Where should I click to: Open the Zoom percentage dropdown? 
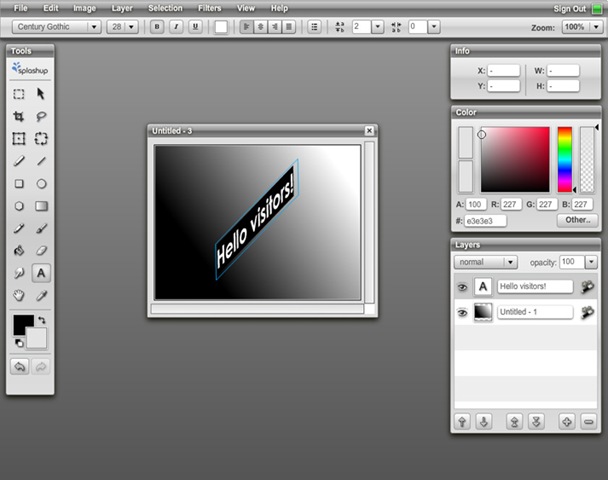click(582, 27)
